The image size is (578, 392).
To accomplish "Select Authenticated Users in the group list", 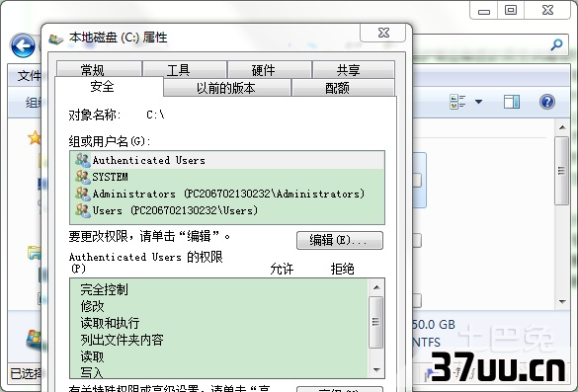I will (227, 160).
